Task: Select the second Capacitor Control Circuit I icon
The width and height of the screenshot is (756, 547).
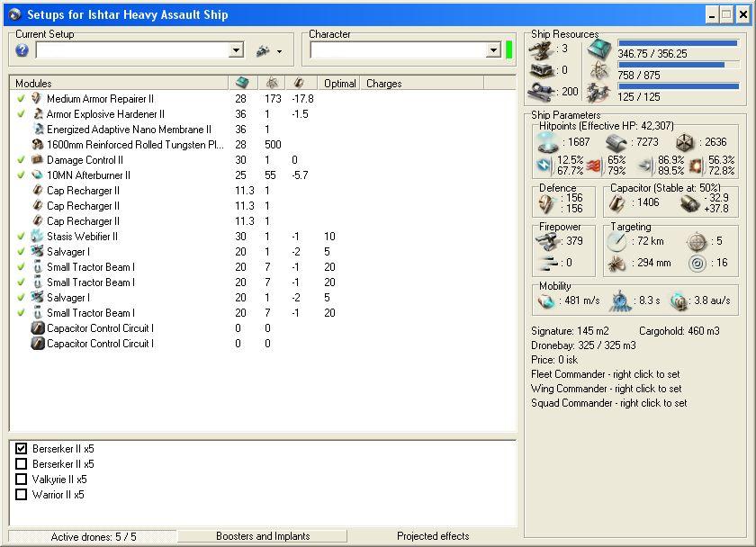Action: coord(37,344)
